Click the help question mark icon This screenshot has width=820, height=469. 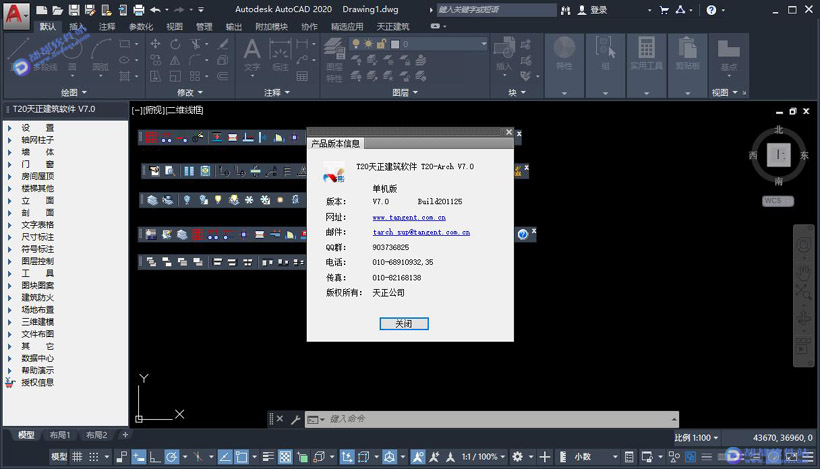point(711,10)
